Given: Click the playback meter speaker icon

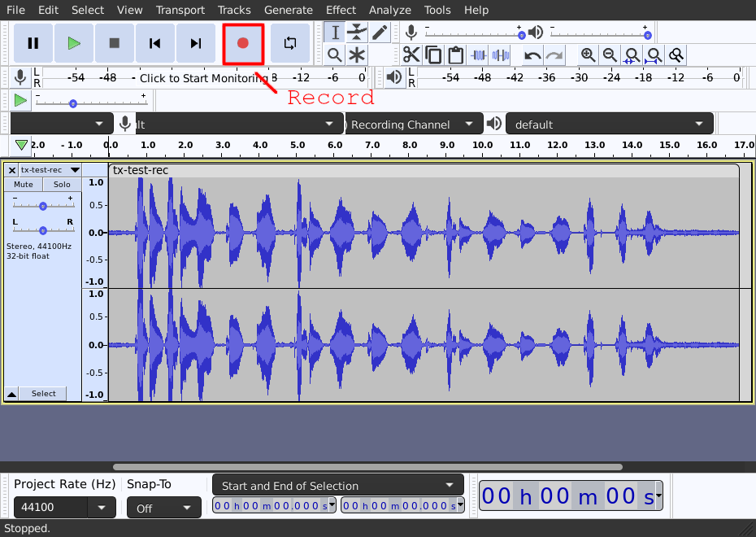Looking at the screenshot, I should click(394, 77).
